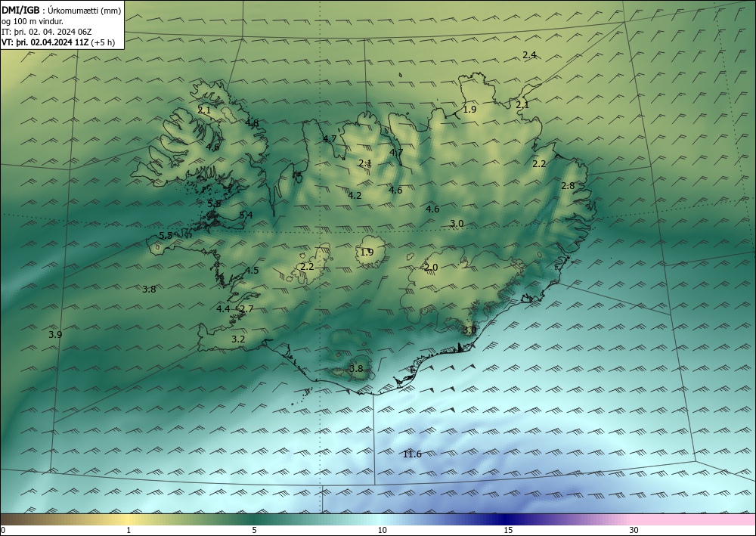Click the 30 label on the color scale

[x=634, y=531]
